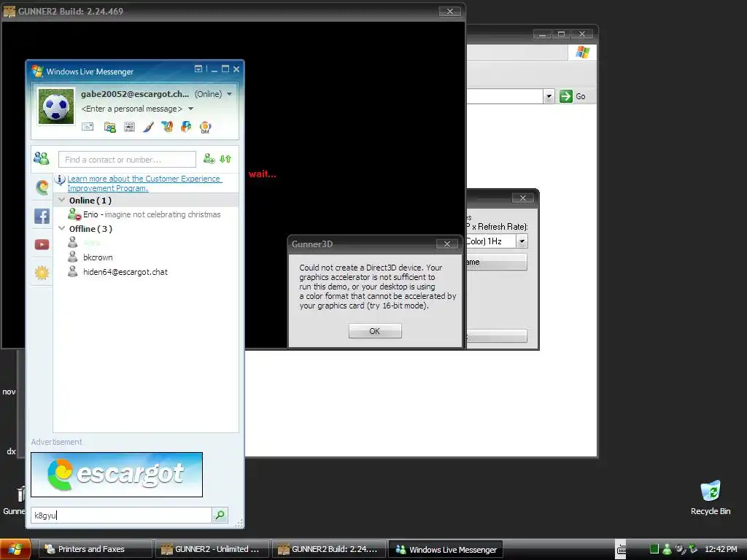This screenshot has width=747, height=560.
Task: Open the Recycle Bin desktop icon
Action: coord(711,497)
